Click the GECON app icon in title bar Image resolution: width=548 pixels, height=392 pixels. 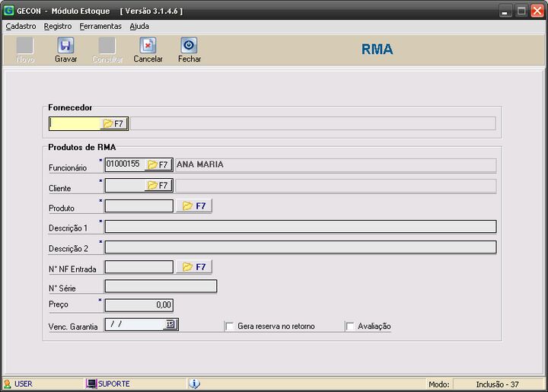pos(8,11)
